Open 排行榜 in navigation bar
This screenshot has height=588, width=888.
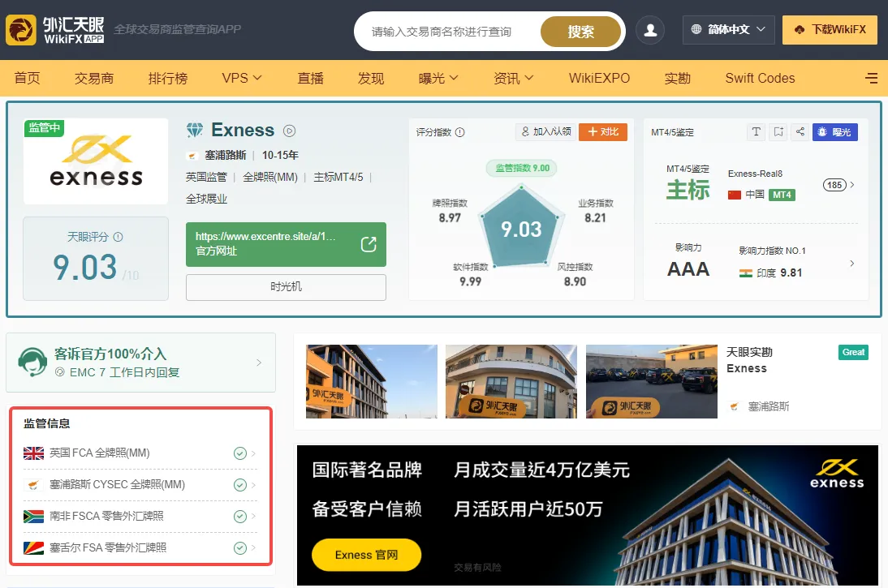[x=168, y=78]
